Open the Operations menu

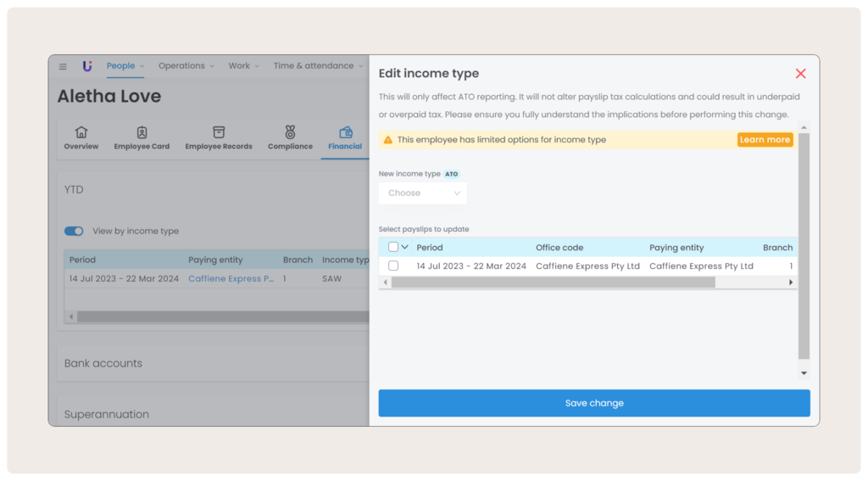(186, 66)
